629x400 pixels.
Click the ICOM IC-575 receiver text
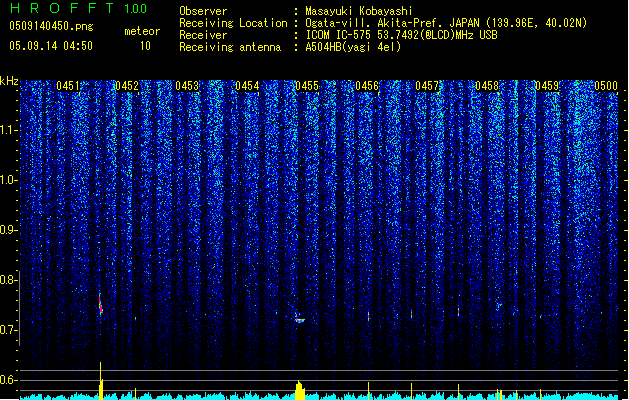(x=401, y=35)
